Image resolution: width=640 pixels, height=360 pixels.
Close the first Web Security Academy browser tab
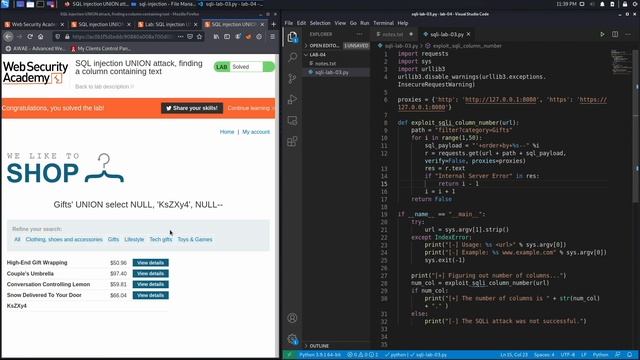(x=62, y=24)
